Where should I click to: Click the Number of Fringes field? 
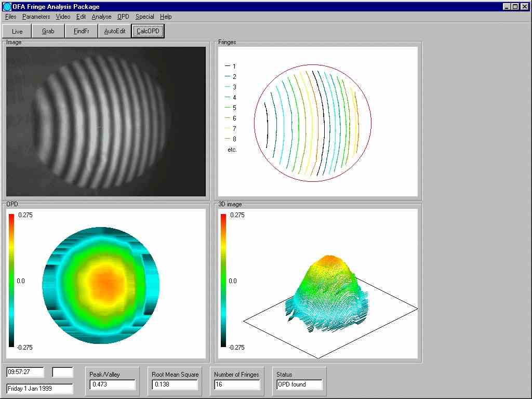coord(237,384)
